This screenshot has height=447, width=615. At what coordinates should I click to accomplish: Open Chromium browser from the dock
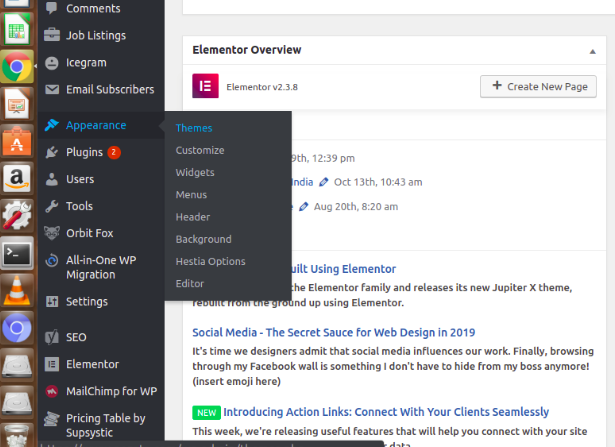point(16,327)
